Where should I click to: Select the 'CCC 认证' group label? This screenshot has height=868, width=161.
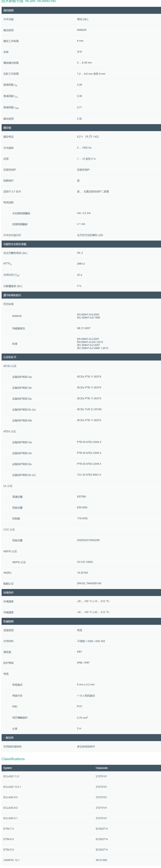pos(9,529)
